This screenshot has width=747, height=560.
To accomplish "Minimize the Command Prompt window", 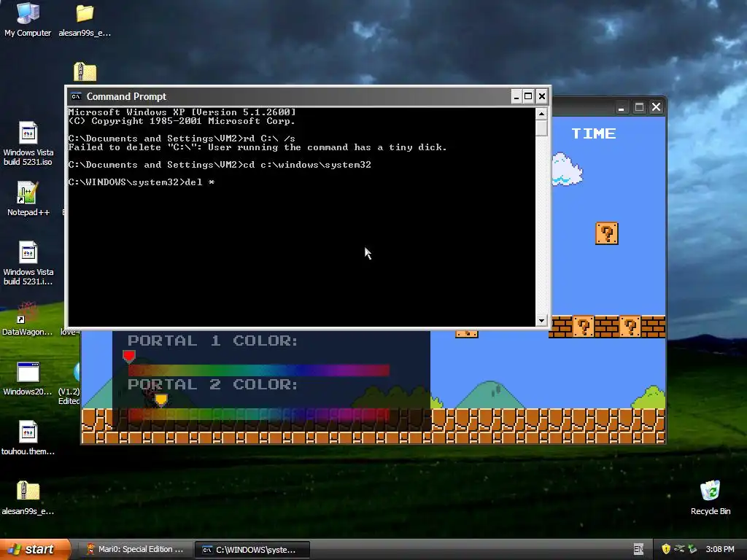I will [x=516, y=97].
